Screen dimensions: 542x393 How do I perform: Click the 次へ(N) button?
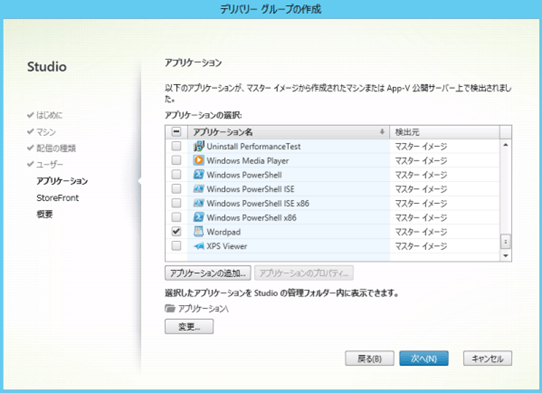pyautogui.click(x=424, y=358)
